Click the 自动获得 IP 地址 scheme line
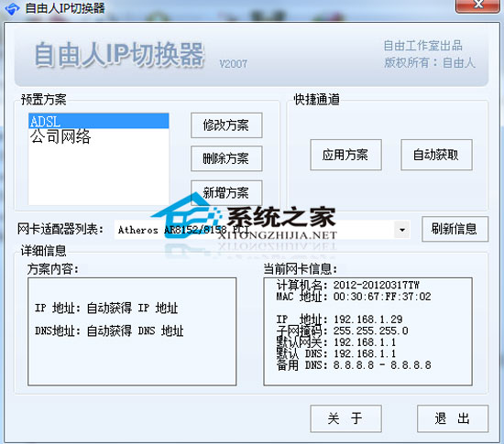The height and width of the screenshot is (444, 504). 106,308
